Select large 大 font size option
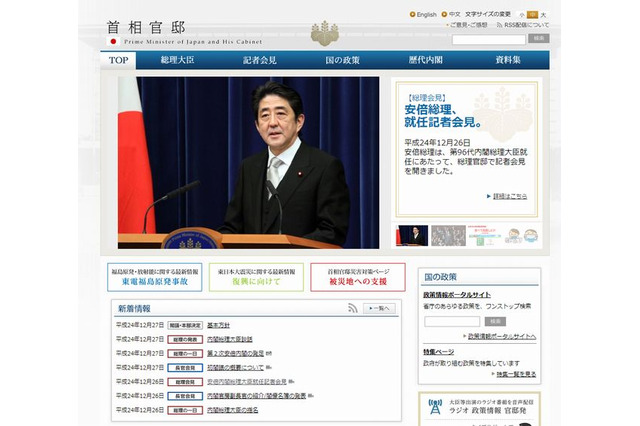640x426 pixels. click(x=543, y=15)
